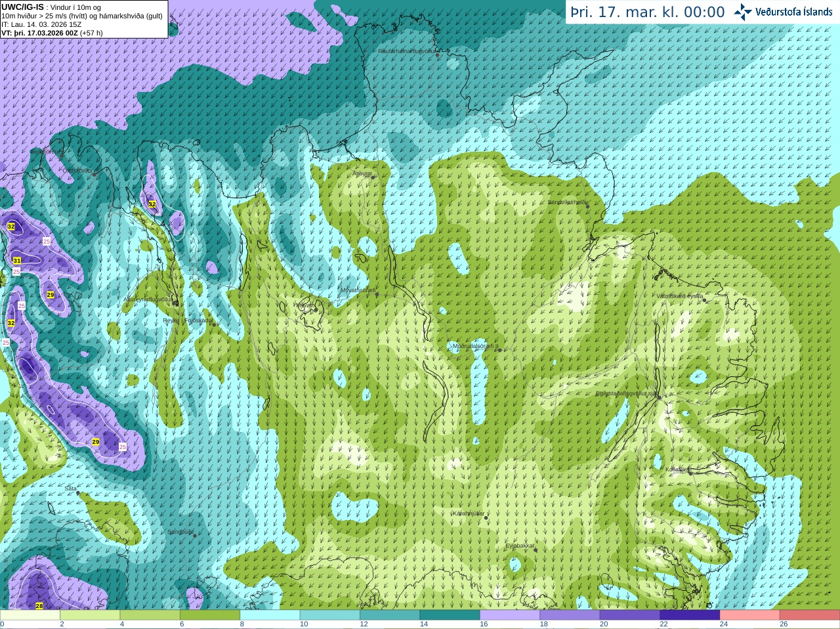Click the Kollaleira station label
The image size is (840, 629).
coord(677,469)
